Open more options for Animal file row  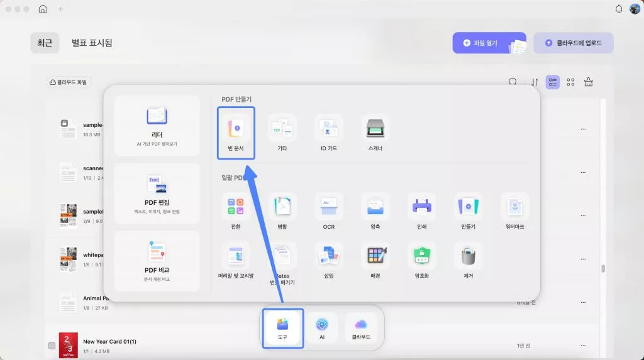click(583, 302)
